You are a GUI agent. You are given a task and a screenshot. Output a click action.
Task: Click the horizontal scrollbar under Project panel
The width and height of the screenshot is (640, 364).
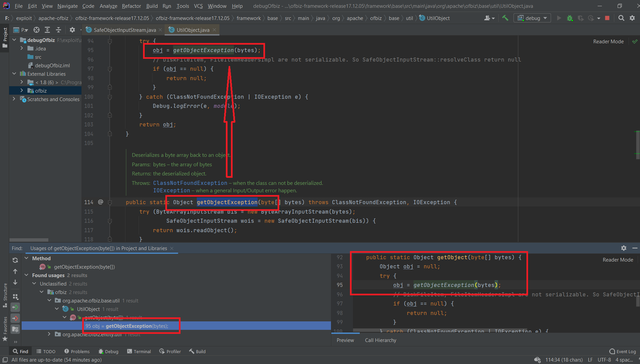(29, 240)
